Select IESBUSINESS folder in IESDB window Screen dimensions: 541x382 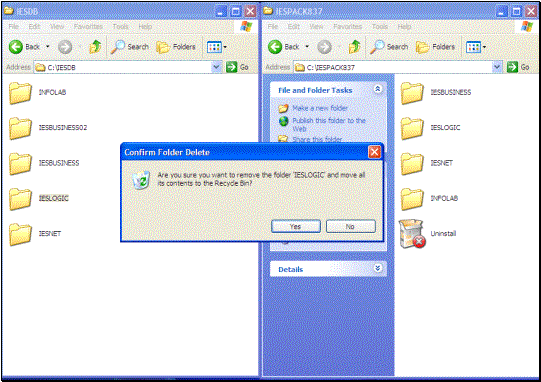click(x=44, y=163)
